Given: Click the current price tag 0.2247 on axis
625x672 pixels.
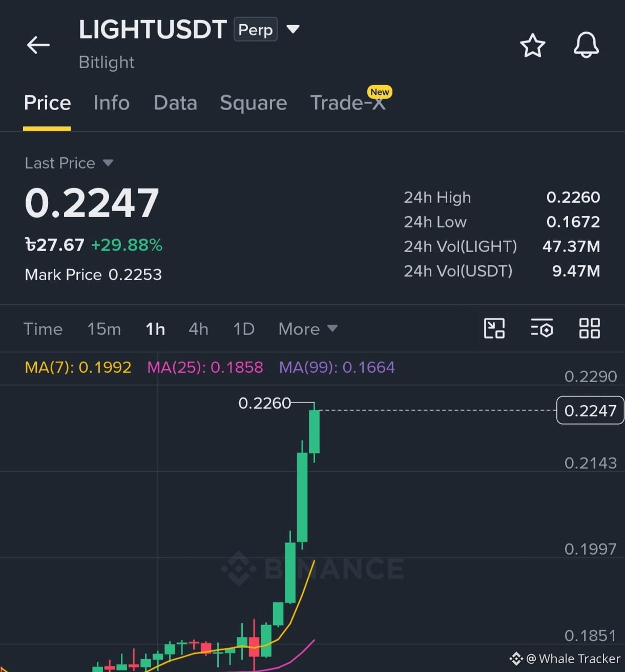Looking at the screenshot, I should 590,410.
